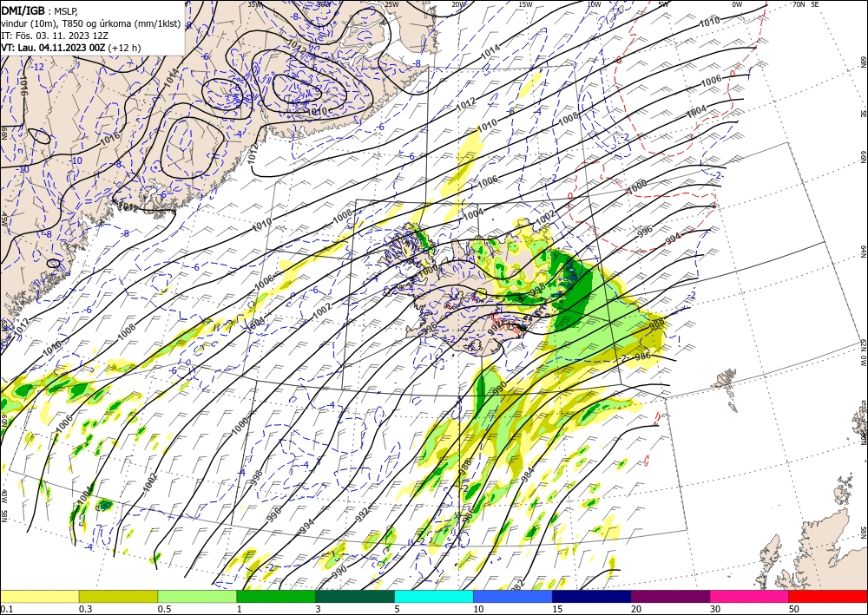Click the '20W' longitude label at the top edge
The image size is (868, 615).
[x=458, y=4]
